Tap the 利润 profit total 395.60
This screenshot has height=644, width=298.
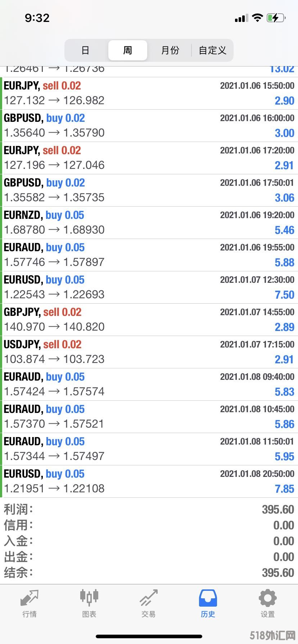tap(278, 510)
